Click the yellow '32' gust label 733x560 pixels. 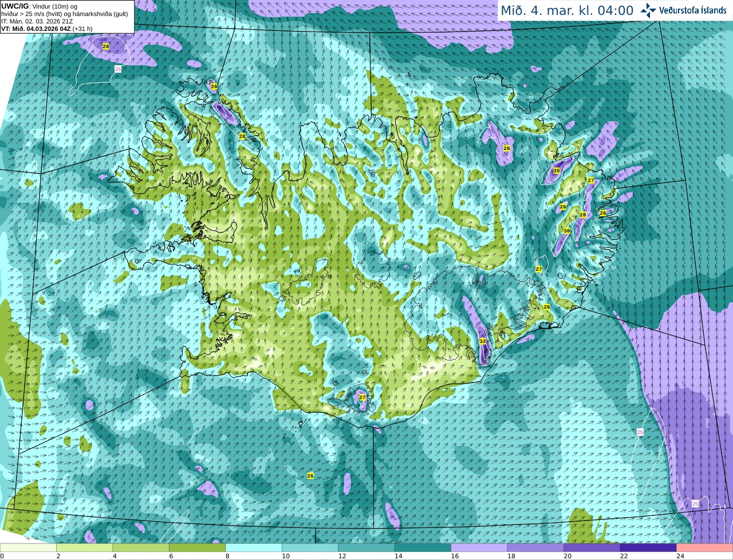(483, 341)
